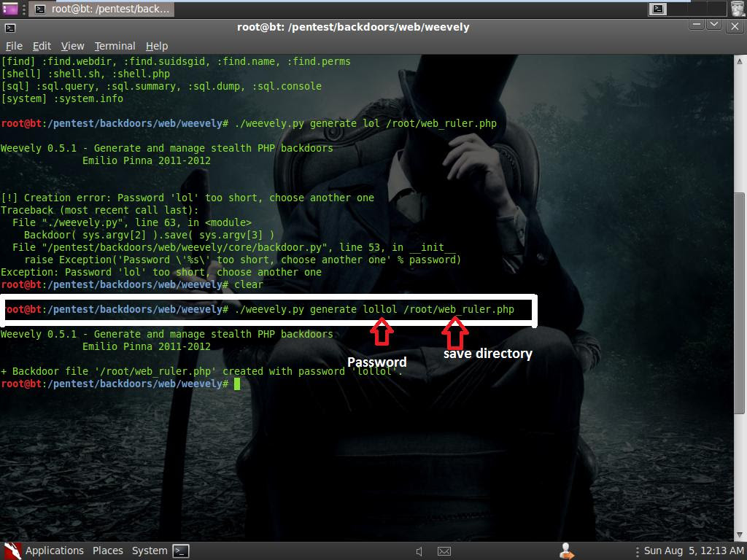Click 'Traceback (most recent call last):' line
The height and width of the screenshot is (560, 747).
pos(99,210)
